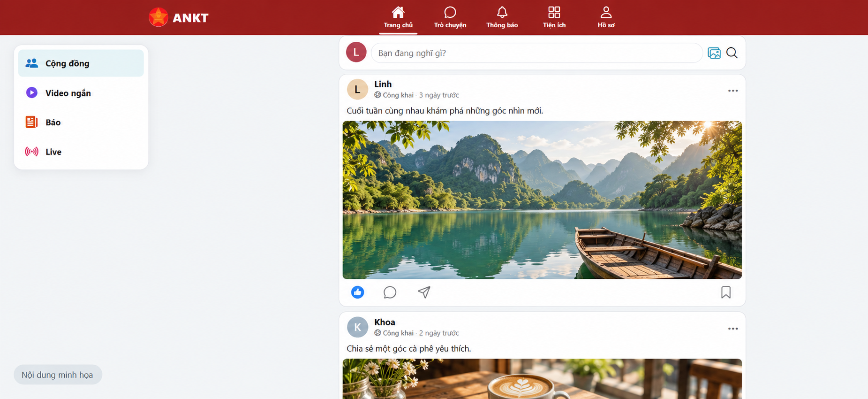Click the red L avatar in composer

[356, 52]
